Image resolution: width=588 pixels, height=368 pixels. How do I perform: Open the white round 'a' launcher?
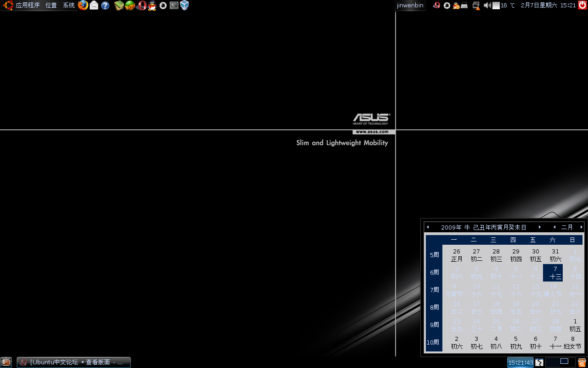[163, 6]
